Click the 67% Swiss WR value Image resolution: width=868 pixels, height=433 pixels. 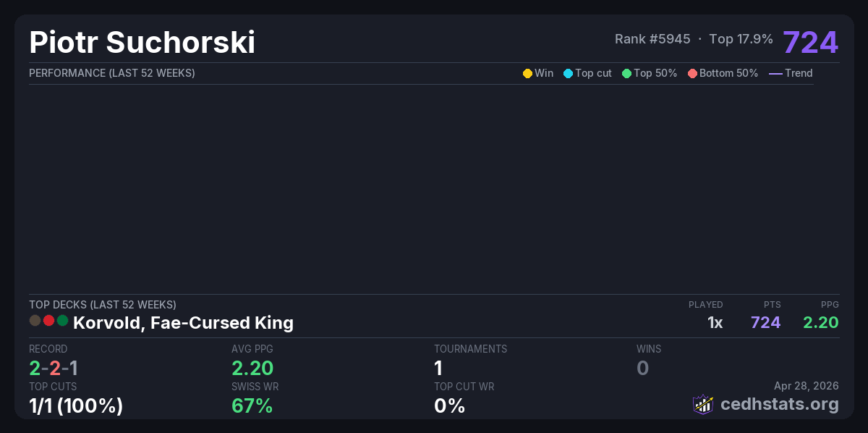point(252,406)
